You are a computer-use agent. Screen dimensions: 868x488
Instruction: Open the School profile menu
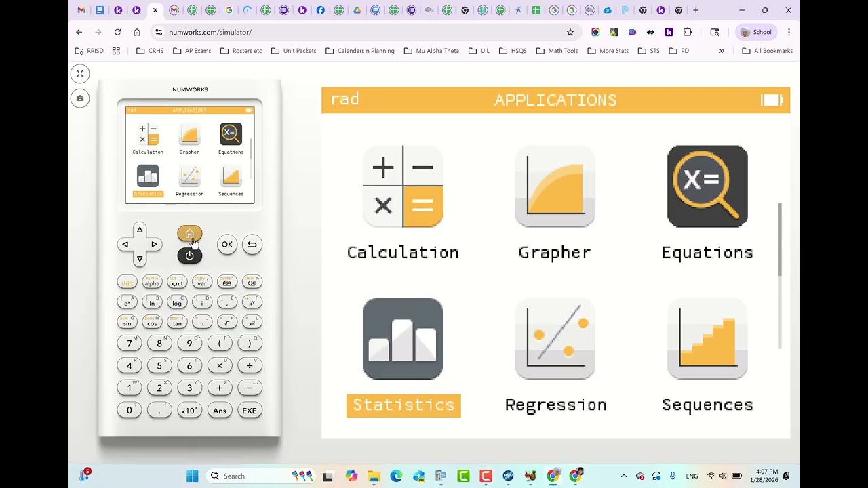pyautogui.click(x=756, y=32)
